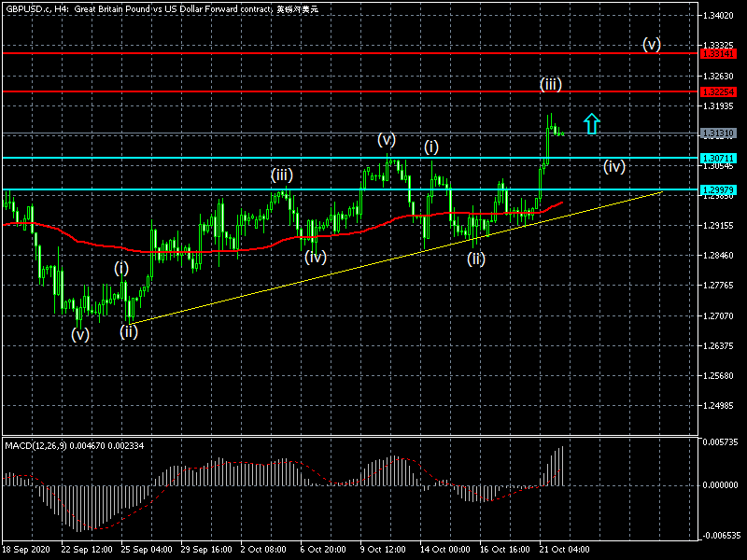The image size is (747, 560).
Task: Select the (v) wave label above the top red line
Action: 651,44
